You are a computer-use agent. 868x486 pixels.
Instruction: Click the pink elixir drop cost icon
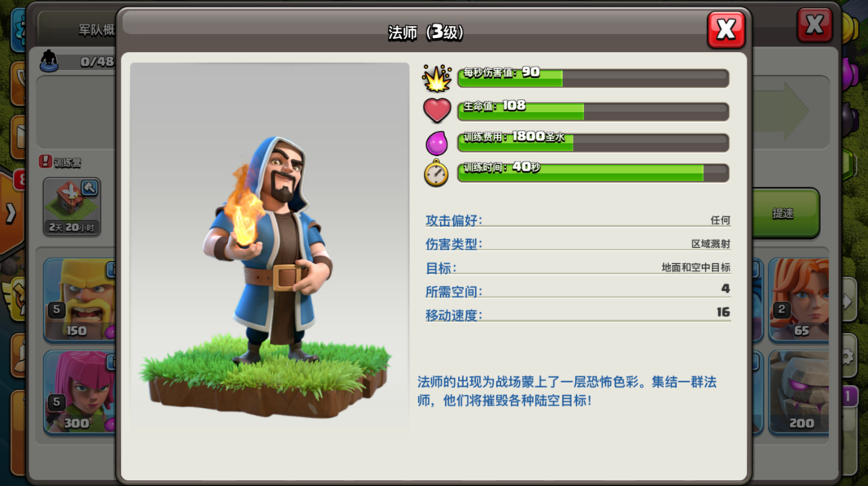tap(437, 143)
